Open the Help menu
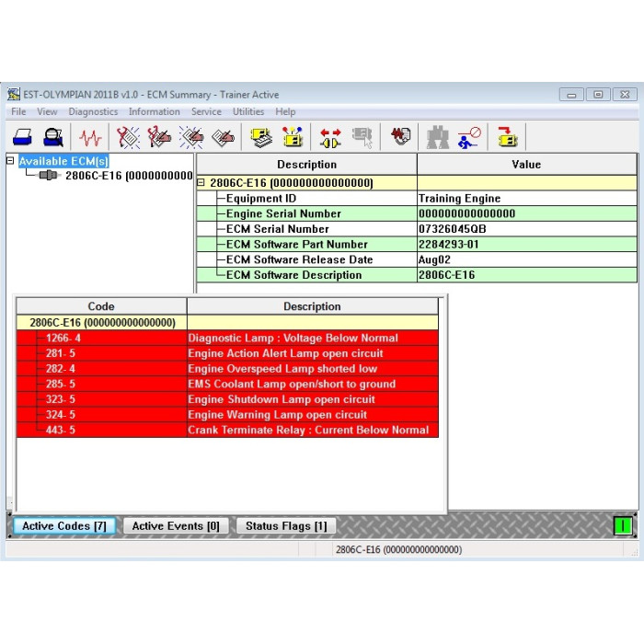Viewport: 644px width, 644px height. 285,111
